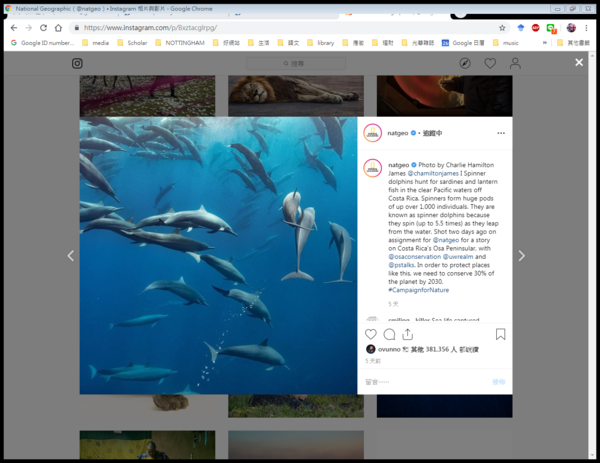This screenshot has width=600, height=463.
Task: Close the post overlay with X
Action: 579,62
